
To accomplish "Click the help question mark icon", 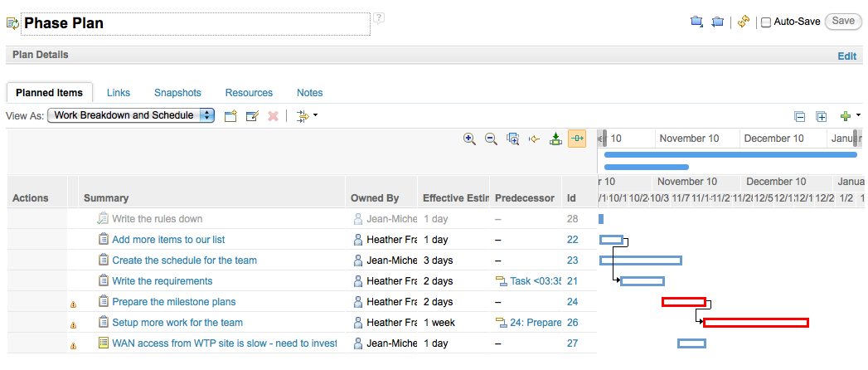I will 379,17.
